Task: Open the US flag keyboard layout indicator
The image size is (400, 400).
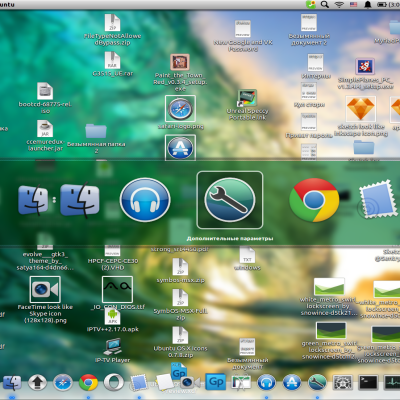Action: (x=353, y=4)
